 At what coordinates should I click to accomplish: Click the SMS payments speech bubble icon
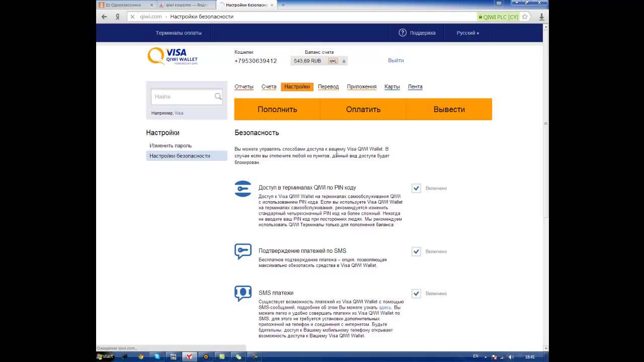coord(243,293)
